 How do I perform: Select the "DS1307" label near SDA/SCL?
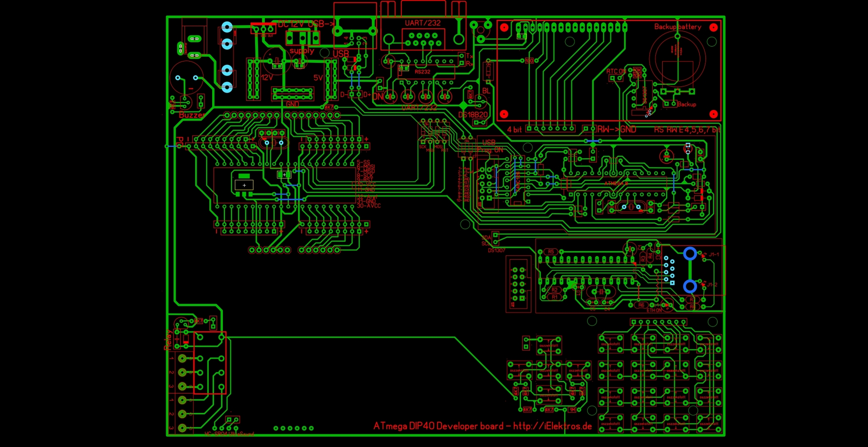497,251
